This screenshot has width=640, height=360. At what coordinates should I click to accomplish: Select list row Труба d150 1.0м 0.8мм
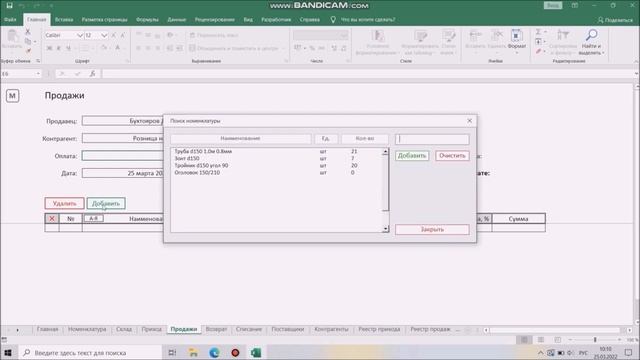(x=277, y=151)
